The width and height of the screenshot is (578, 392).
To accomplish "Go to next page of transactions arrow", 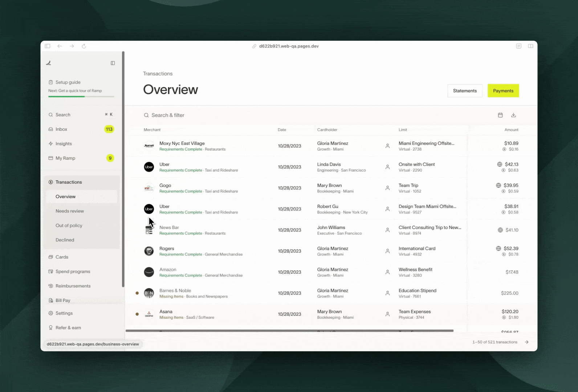I will (x=527, y=342).
